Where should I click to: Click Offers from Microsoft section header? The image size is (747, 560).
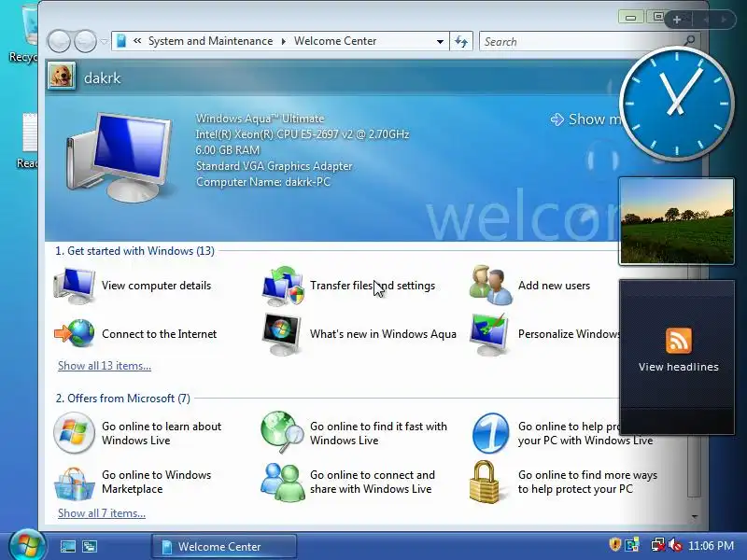coord(123,399)
